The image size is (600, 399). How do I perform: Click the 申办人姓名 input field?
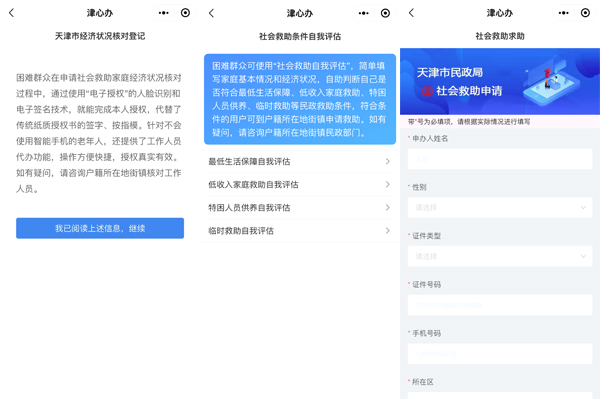point(500,159)
